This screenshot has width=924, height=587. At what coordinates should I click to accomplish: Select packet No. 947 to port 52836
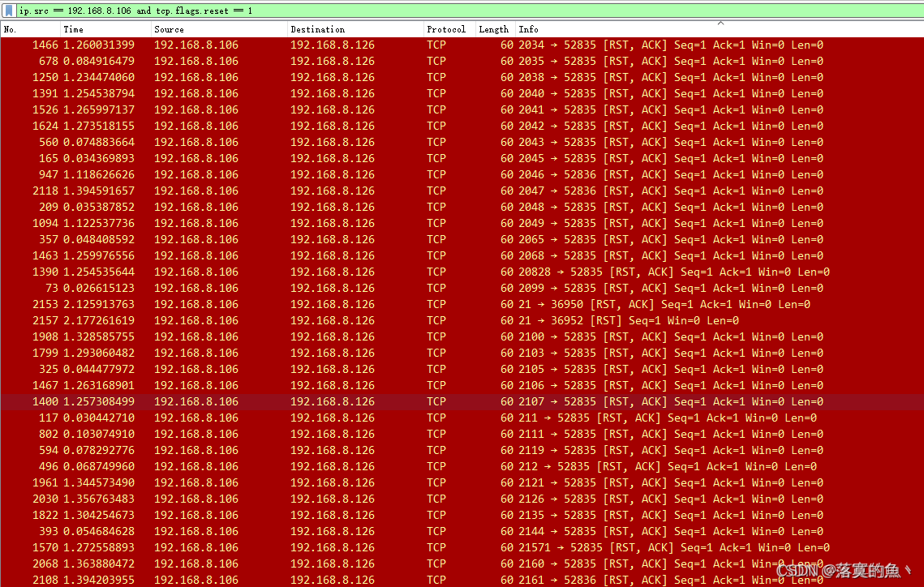pos(462,174)
